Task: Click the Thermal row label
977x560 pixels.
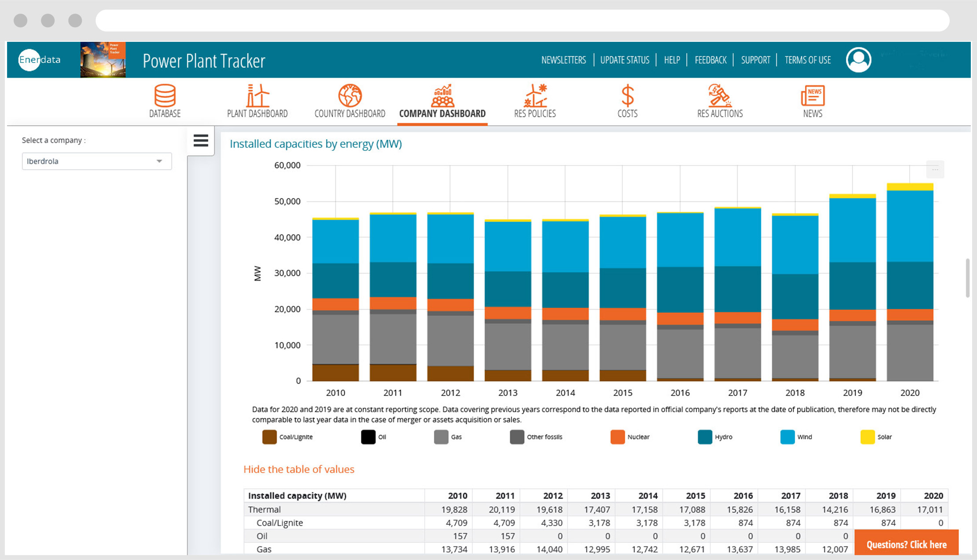Action: [x=264, y=509]
